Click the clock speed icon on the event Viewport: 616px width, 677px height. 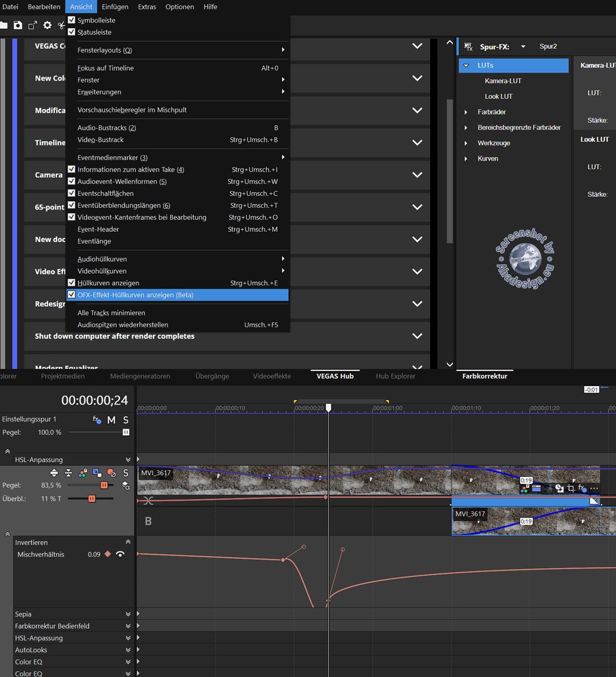560,488
